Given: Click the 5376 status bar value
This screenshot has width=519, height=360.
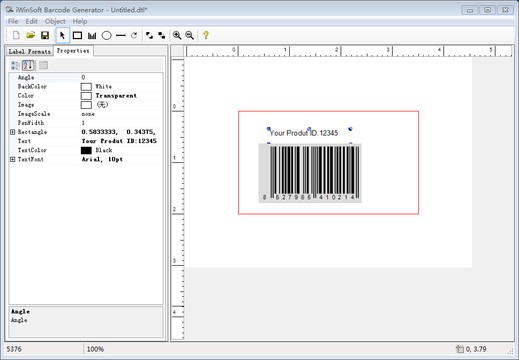Looking at the screenshot, I should click(x=14, y=349).
